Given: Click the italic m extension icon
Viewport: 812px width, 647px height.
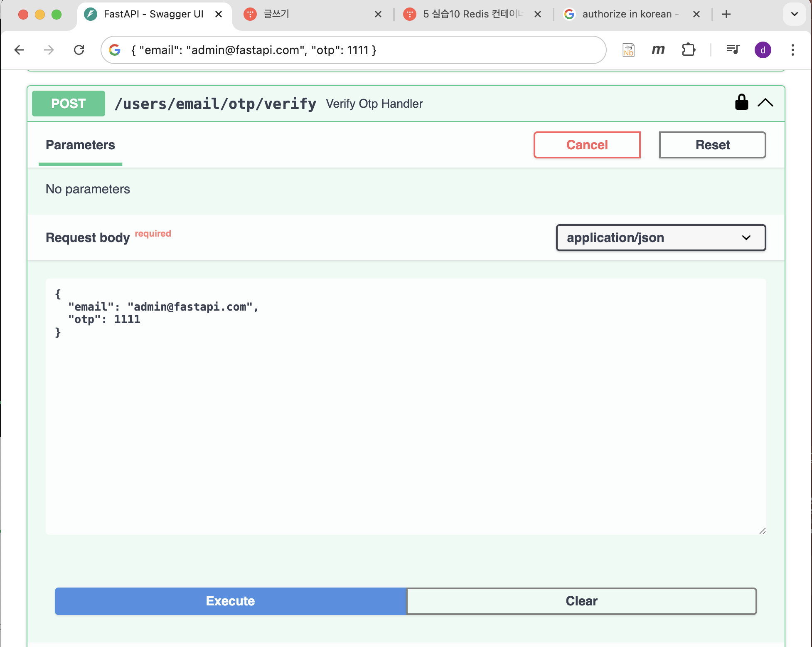Looking at the screenshot, I should pos(658,50).
